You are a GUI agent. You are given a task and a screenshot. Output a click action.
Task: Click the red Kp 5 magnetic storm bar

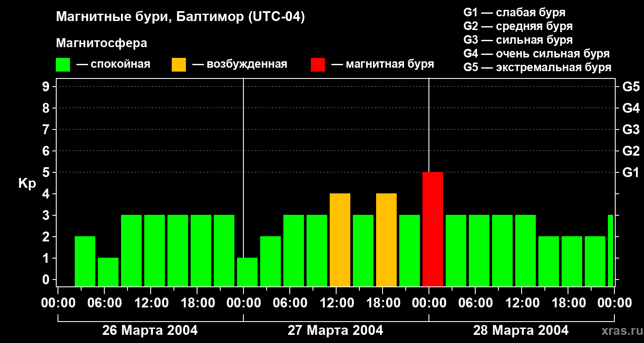tap(433, 229)
